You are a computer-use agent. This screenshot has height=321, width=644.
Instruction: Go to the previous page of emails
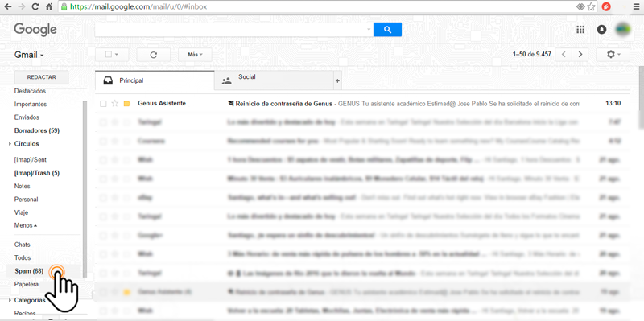pos(563,55)
